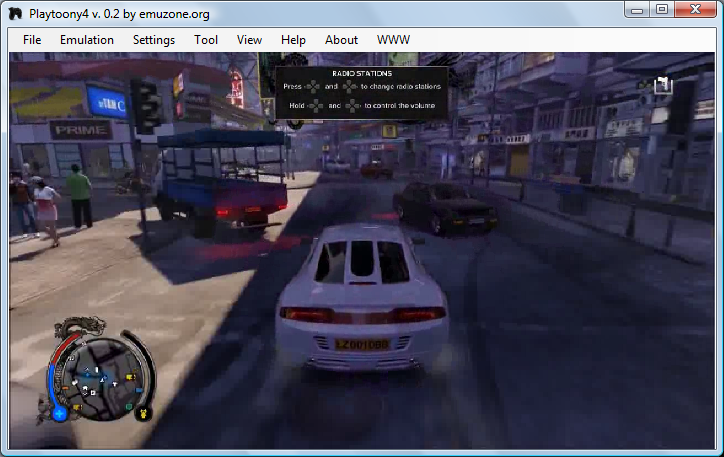The image size is (724, 457).
Task: Minimize the Playtoony4 window
Action: (x=637, y=10)
